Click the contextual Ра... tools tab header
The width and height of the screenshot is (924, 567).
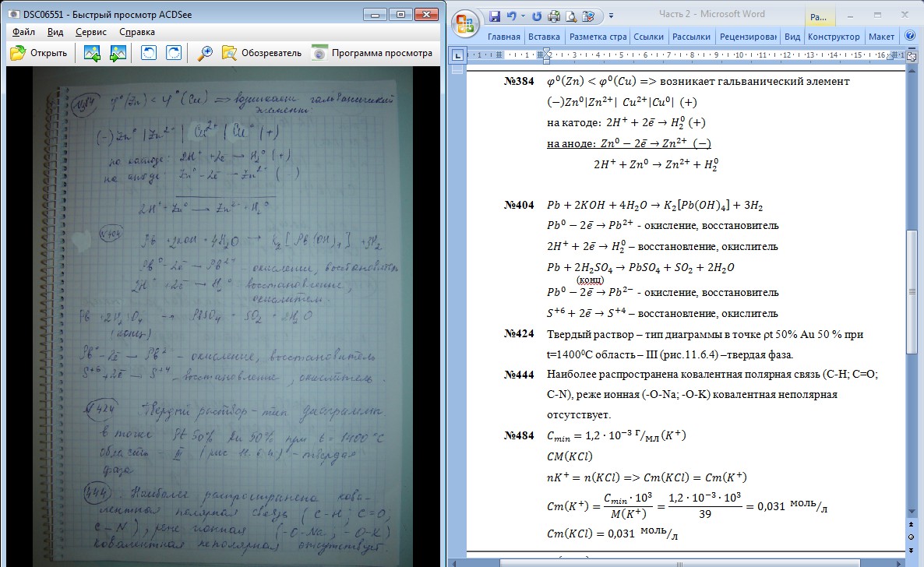(x=819, y=16)
